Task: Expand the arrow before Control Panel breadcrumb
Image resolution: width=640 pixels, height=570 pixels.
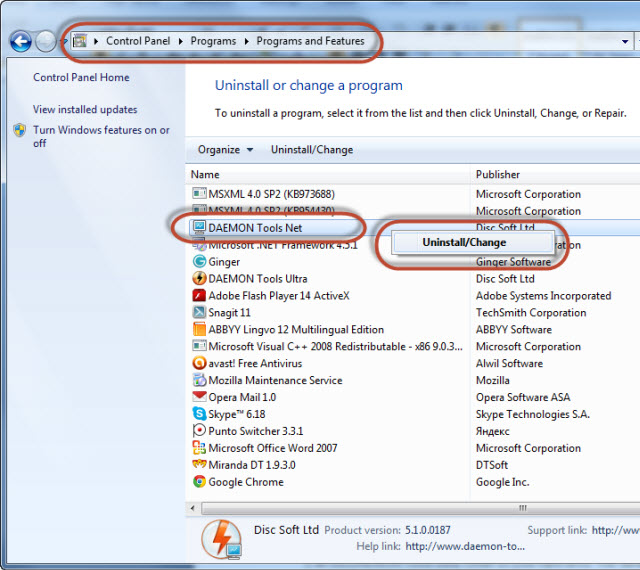Action: pos(96,41)
